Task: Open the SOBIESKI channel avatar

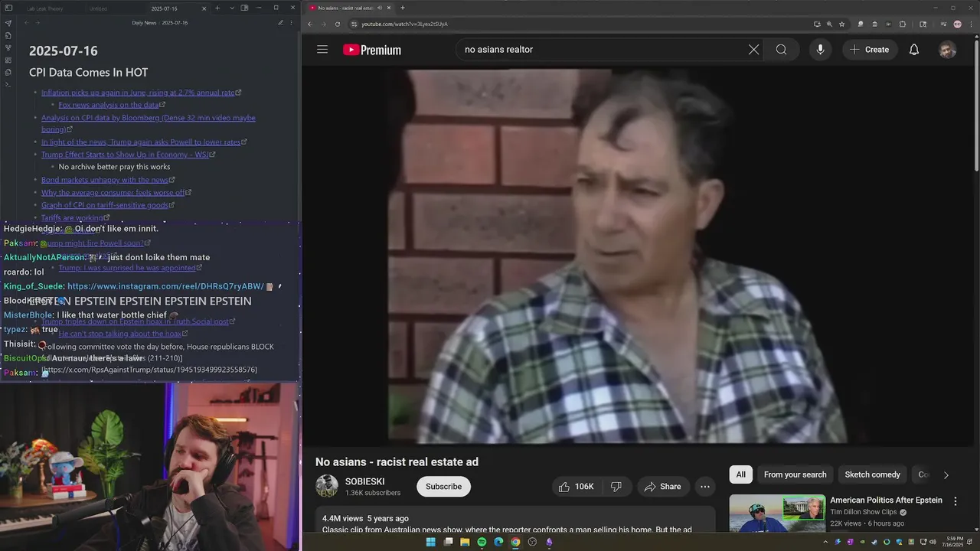Action: (x=327, y=486)
